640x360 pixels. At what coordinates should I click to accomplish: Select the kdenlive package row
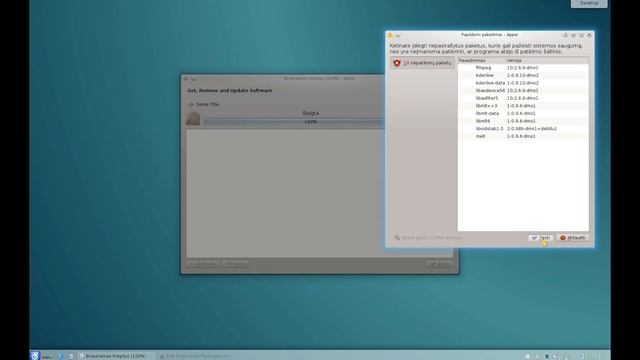(523, 76)
